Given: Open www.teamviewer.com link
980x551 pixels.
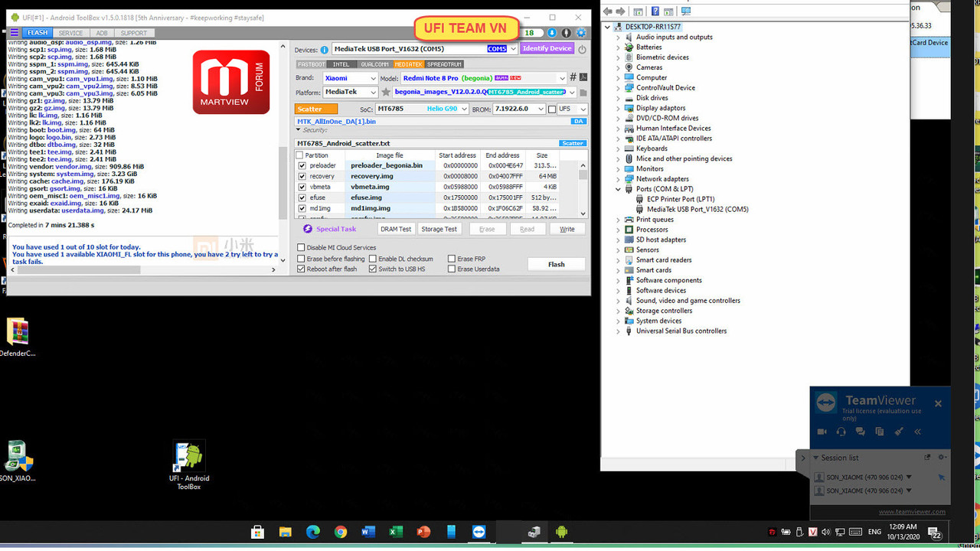Looking at the screenshot, I should click(x=912, y=511).
